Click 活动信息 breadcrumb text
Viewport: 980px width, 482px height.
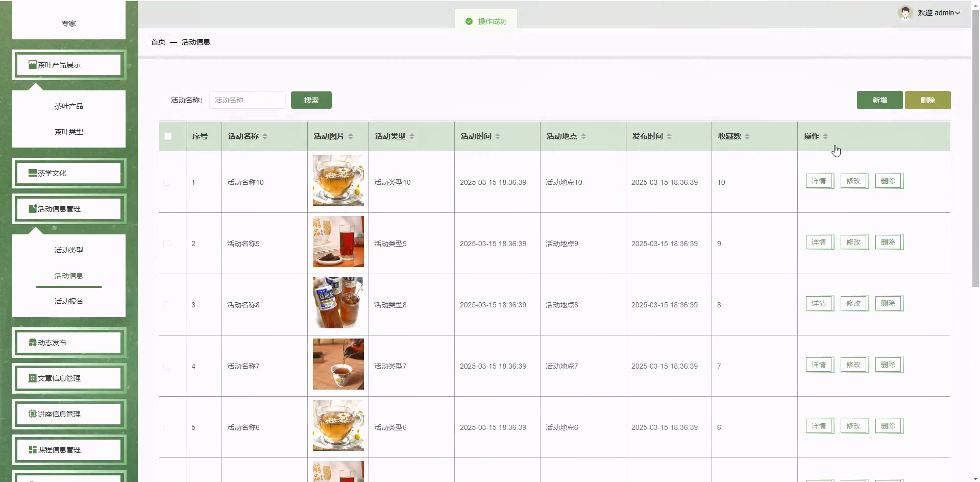(196, 42)
